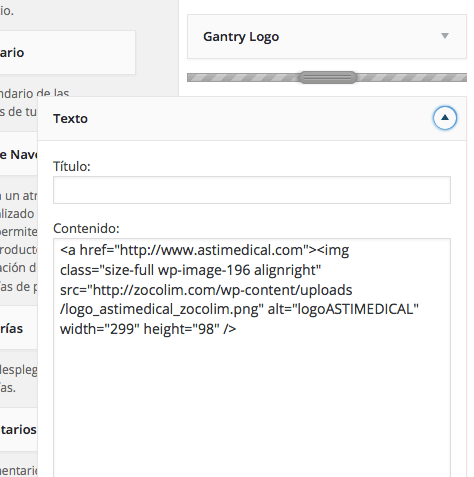Click the text 'width="299" height="98" />'

[x=148, y=329]
